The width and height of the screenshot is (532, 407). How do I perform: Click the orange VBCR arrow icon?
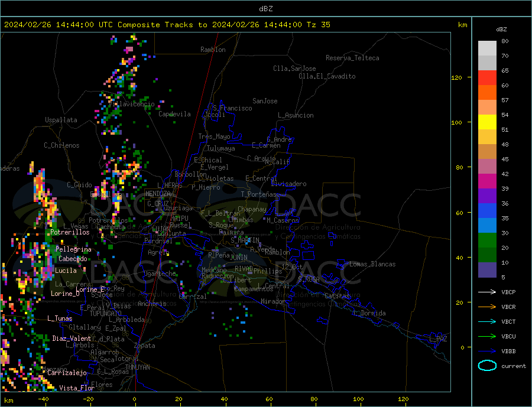coord(487,307)
